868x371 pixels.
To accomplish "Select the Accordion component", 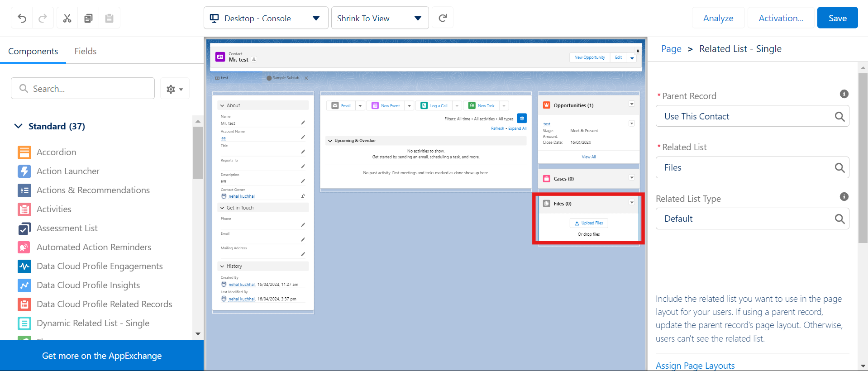I will pyautogui.click(x=56, y=152).
